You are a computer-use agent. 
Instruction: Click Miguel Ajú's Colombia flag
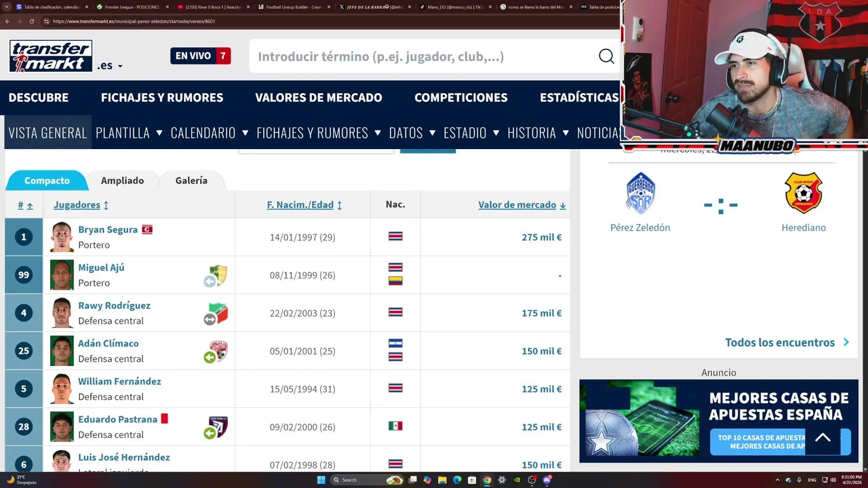click(395, 281)
